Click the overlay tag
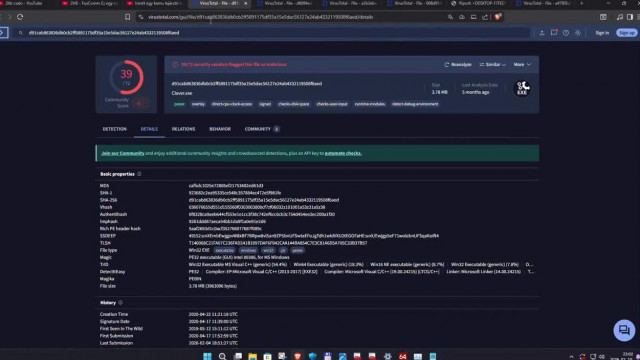The height and width of the screenshot is (360, 640). coord(198,104)
